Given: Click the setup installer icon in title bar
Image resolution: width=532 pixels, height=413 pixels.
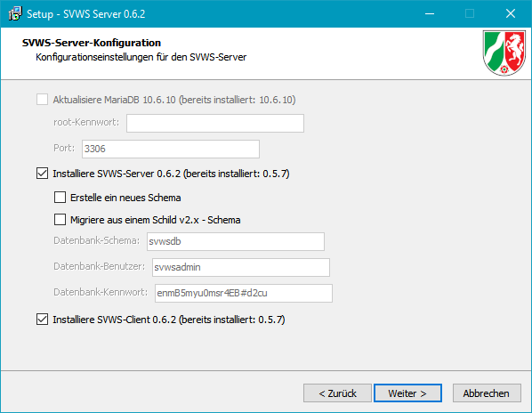Looking at the screenshot, I should coord(14,14).
